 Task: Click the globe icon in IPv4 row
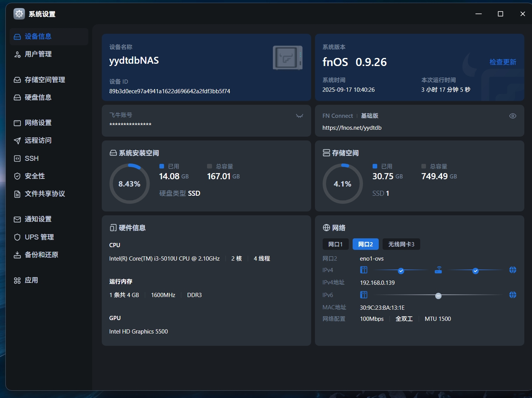click(x=512, y=270)
